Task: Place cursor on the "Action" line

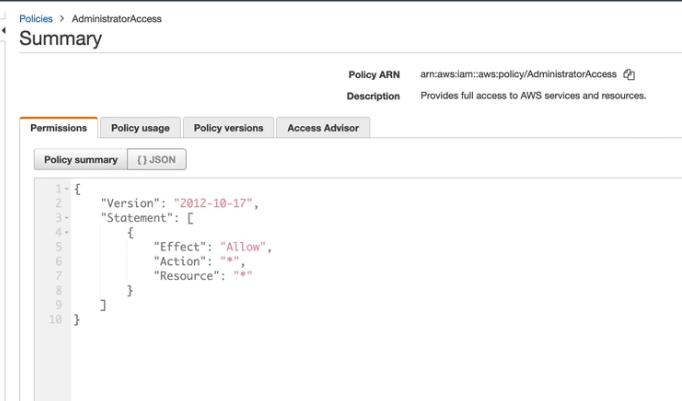Action: 176,261
